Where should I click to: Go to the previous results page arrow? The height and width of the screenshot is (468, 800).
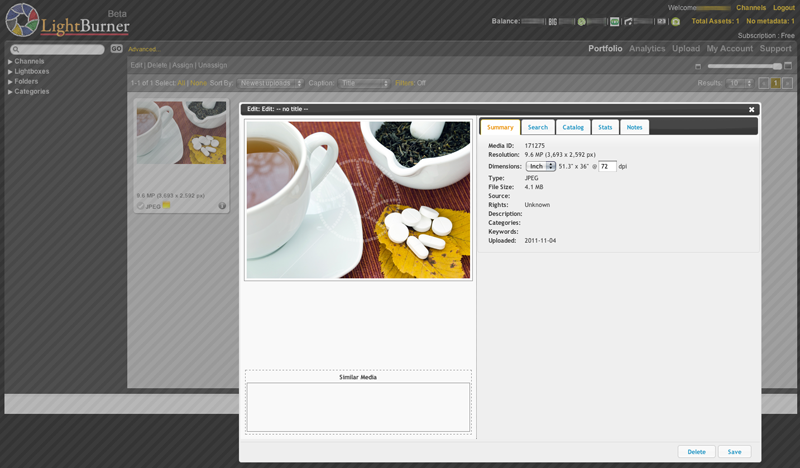point(763,83)
